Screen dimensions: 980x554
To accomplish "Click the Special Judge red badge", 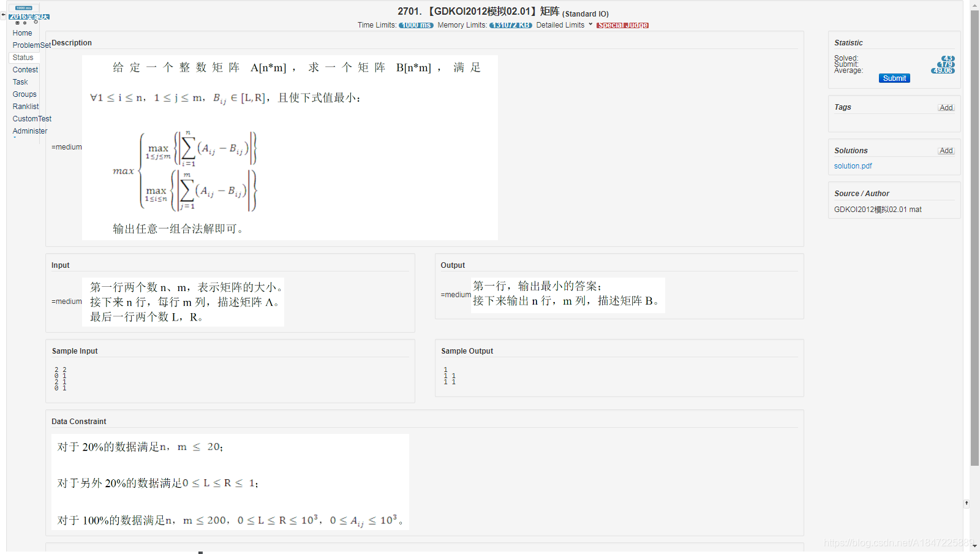I will [622, 25].
